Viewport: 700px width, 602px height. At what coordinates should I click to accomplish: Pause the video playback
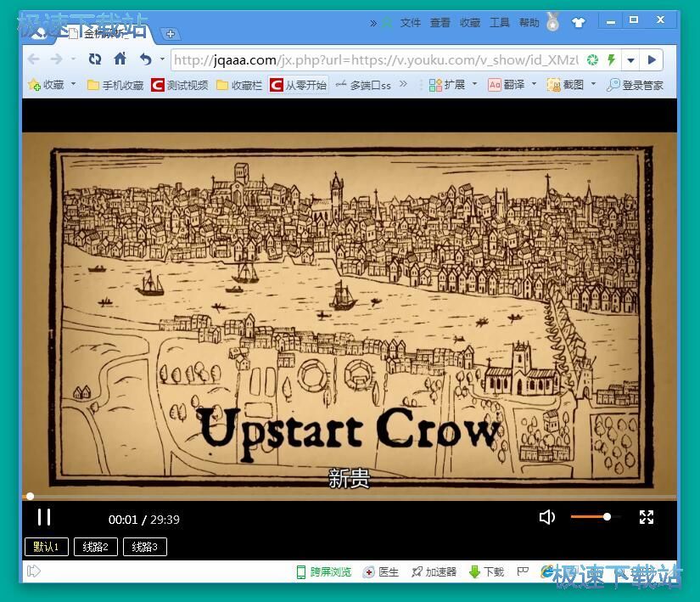pos(44,518)
